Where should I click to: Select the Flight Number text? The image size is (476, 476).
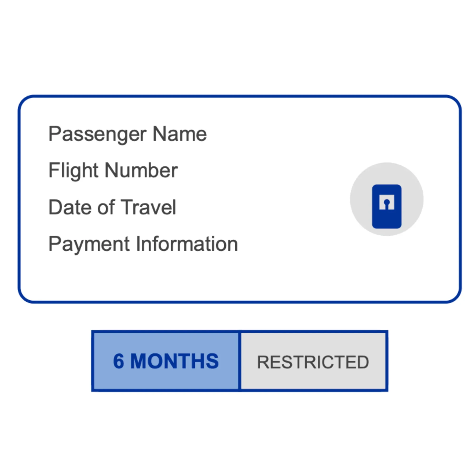tap(113, 170)
